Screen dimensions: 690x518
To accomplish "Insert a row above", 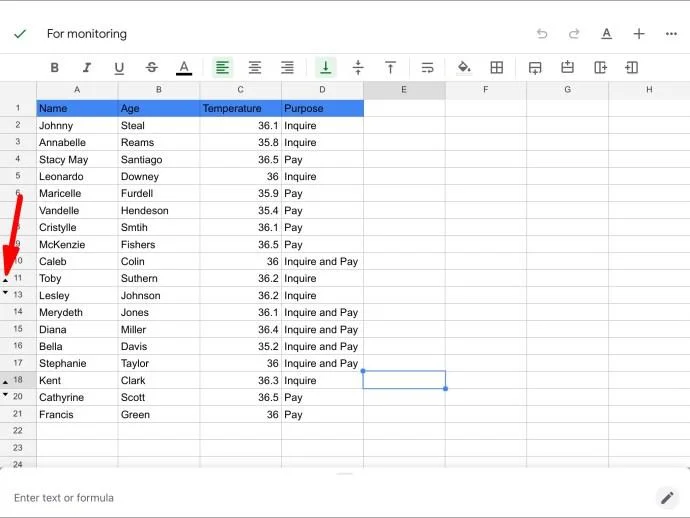I will pos(568,67).
